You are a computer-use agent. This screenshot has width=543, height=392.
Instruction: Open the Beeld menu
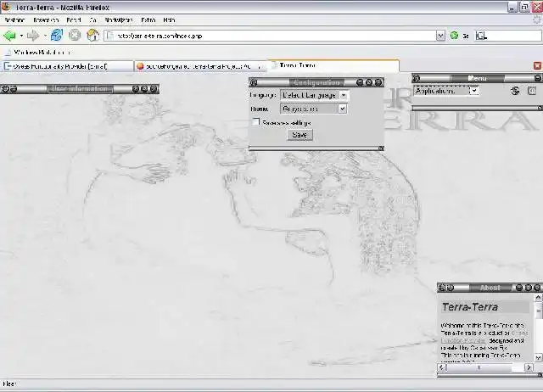pyautogui.click(x=74, y=20)
